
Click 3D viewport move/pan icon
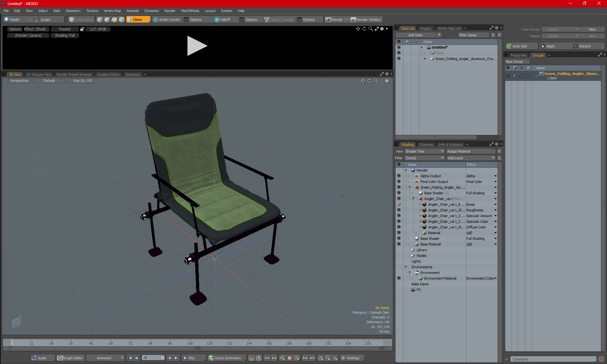363,81
